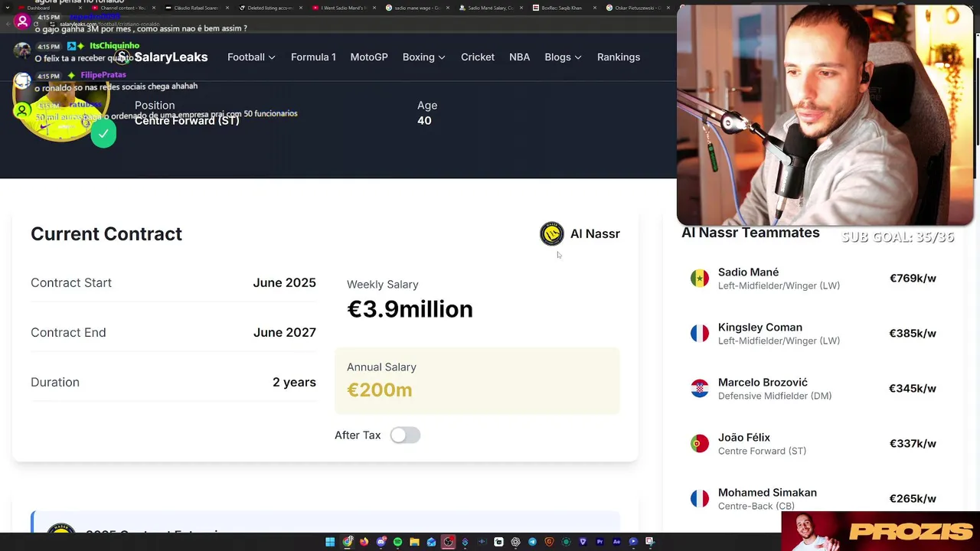The height and width of the screenshot is (551, 980).
Task: Click the Current Contract heading
Action: (106, 234)
